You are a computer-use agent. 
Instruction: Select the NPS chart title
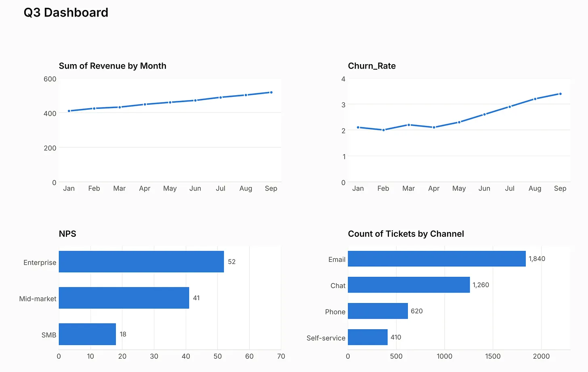pyautogui.click(x=67, y=234)
